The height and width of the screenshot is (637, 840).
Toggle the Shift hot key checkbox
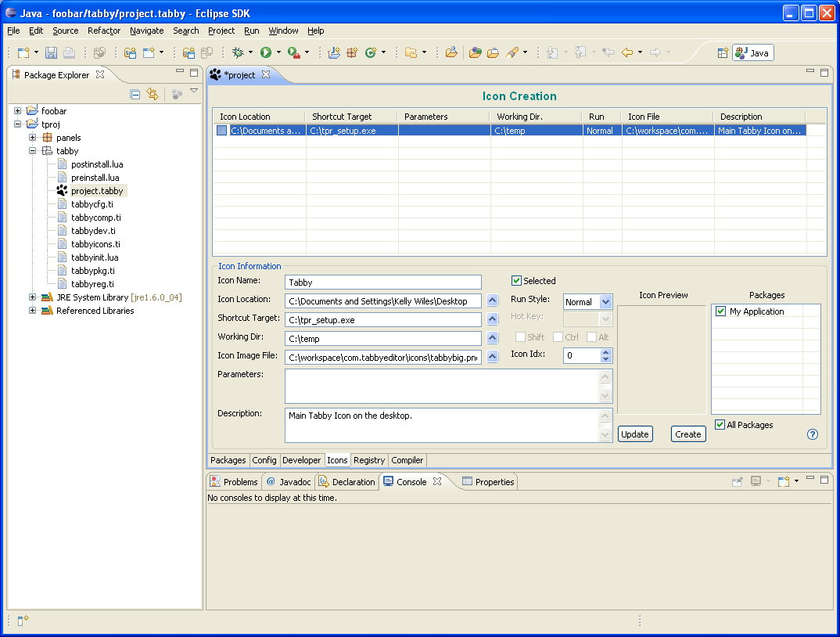519,336
